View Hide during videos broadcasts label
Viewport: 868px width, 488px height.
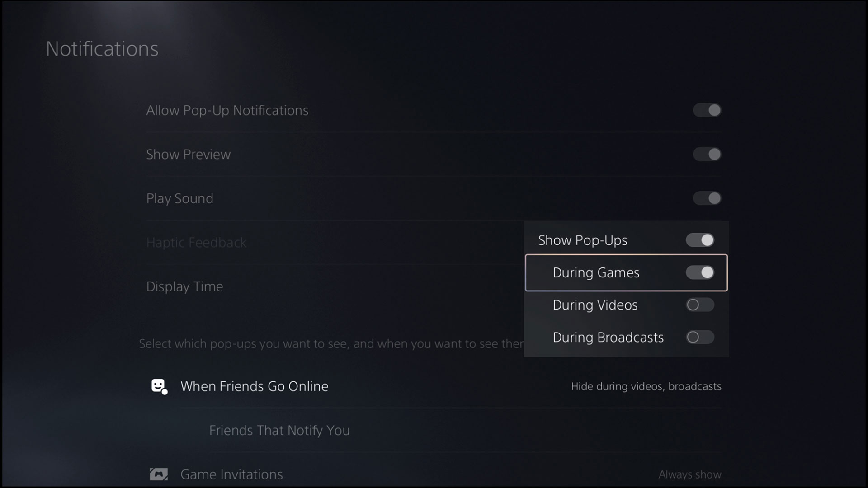tap(646, 387)
